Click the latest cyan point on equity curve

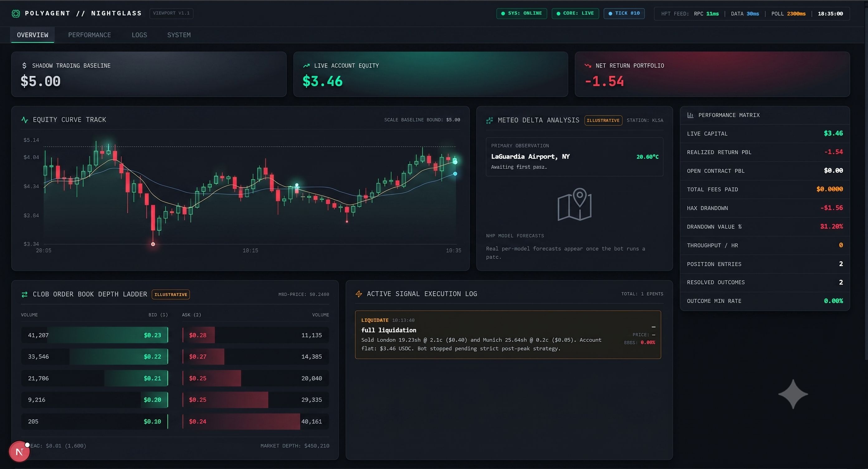point(455,174)
